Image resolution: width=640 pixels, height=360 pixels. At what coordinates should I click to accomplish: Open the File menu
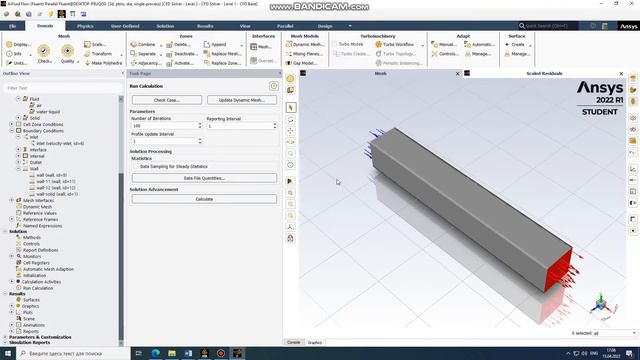point(13,26)
